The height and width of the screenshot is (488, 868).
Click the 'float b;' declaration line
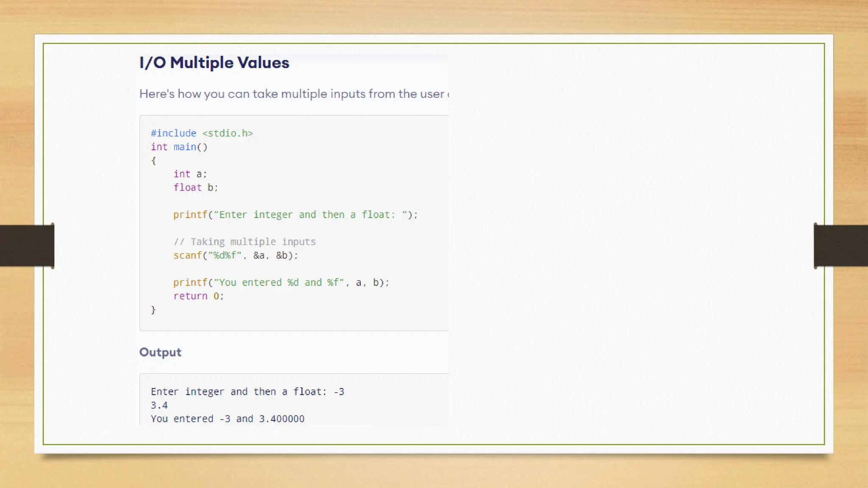(x=195, y=188)
